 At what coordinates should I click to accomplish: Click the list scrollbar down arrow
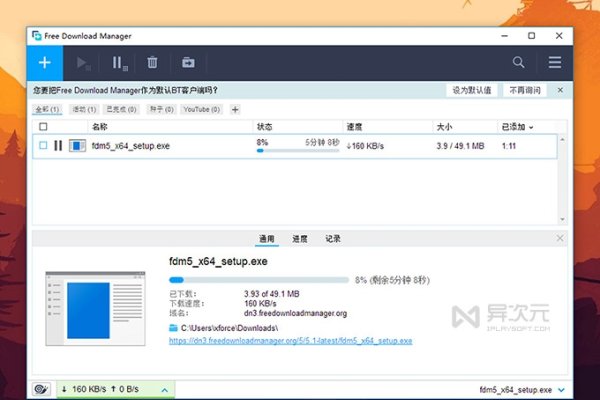tap(562, 219)
